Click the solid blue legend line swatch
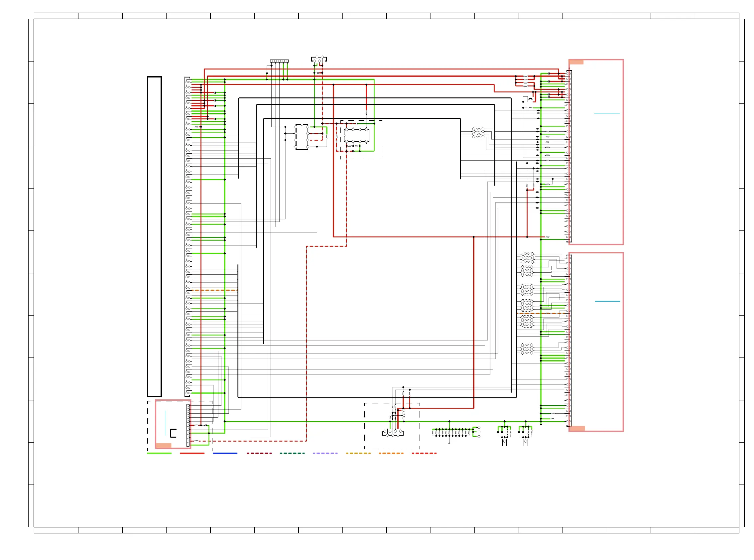Image resolution: width=754 pixels, height=560 pixels. pos(225,453)
